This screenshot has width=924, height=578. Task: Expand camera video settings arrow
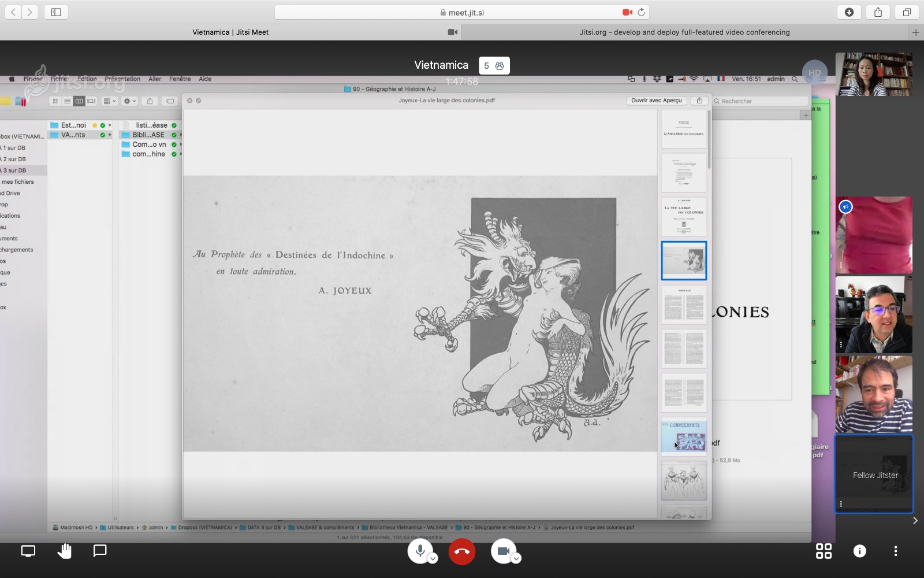pyautogui.click(x=516, y=558)
